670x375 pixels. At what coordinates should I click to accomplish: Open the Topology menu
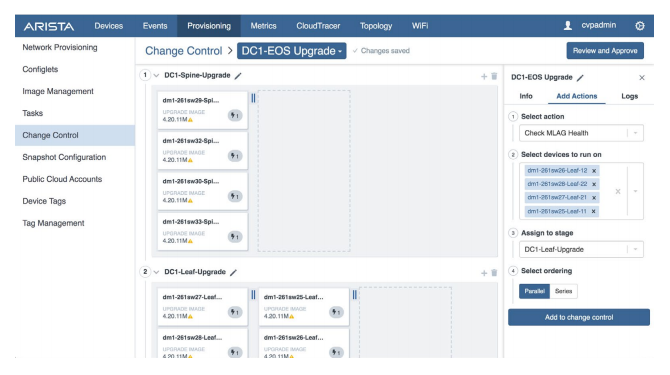click(x=376, y=26)
